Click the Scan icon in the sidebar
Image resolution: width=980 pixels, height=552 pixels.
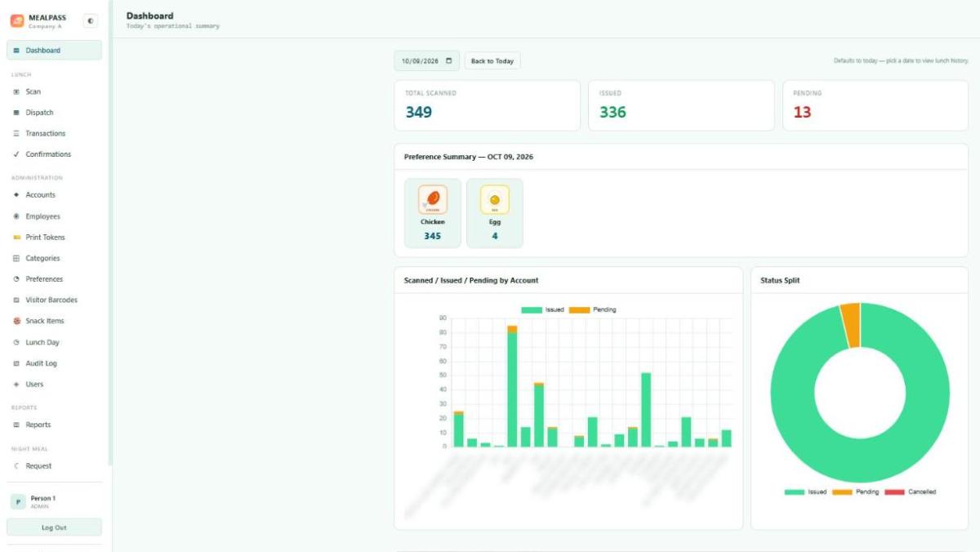tap(16, 92)
